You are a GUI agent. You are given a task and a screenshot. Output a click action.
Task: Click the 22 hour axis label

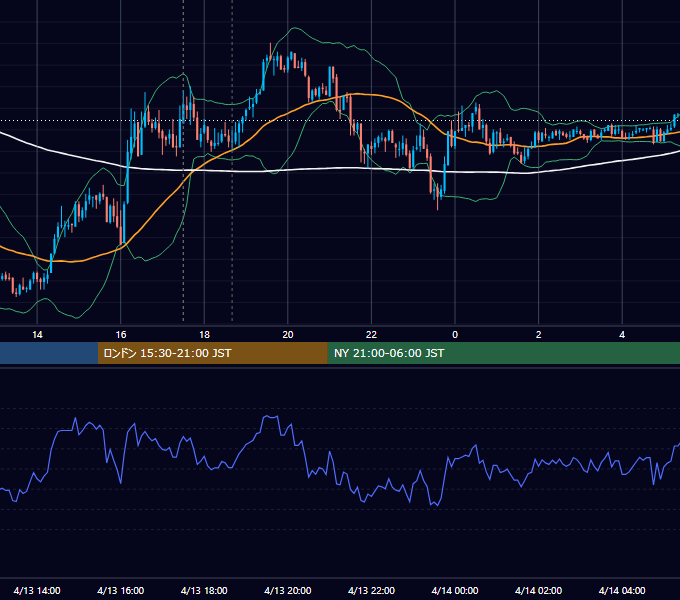(371, 335)
